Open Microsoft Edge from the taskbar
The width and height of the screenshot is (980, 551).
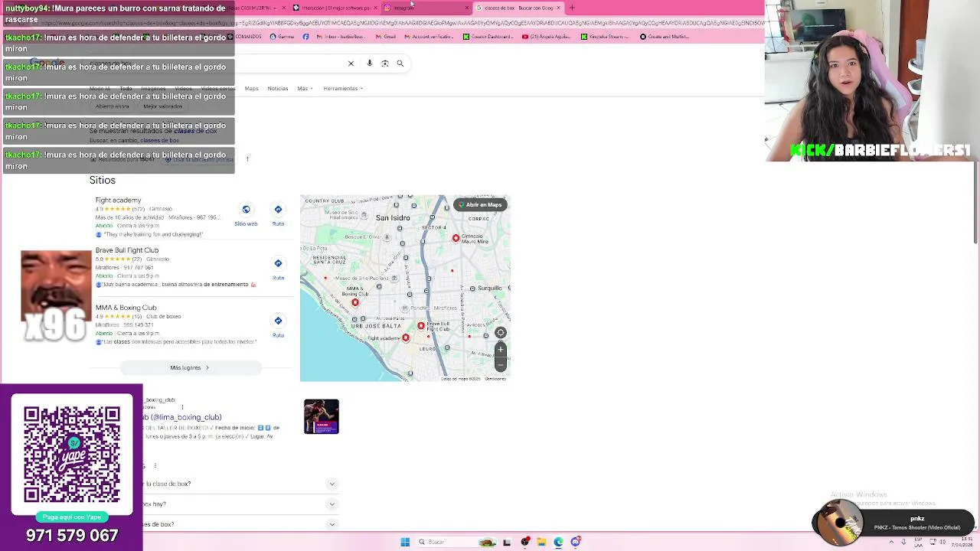coord(558,542)
